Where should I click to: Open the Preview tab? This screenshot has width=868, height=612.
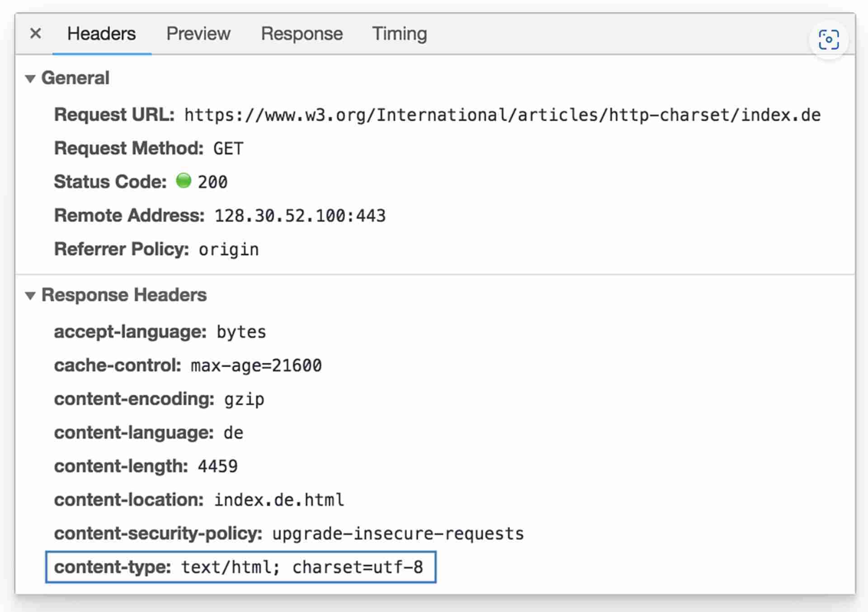[198, 34]
